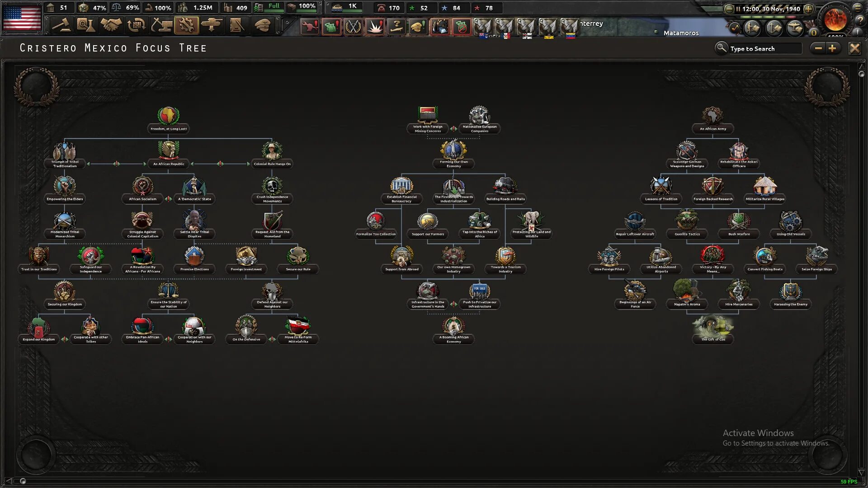Zoom out the focus tree
Image resolution: width=868 pixels, height=488 pixels.
click(x=818, y=48)
